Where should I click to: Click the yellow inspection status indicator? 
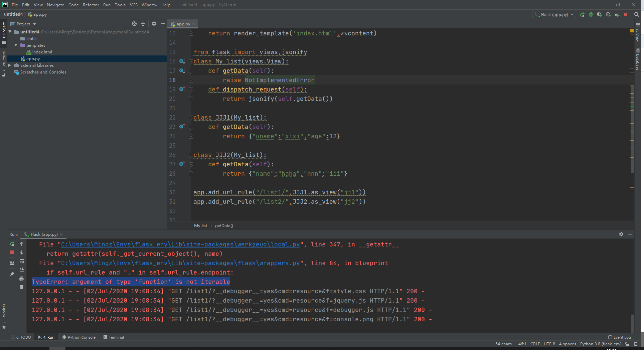(x=632, y=31)
